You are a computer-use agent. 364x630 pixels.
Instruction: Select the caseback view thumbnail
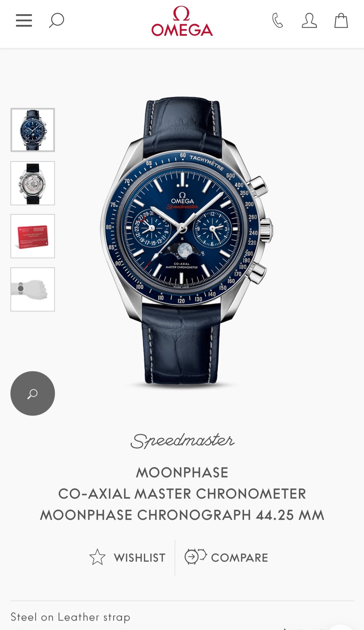click(x=33, y=183)
